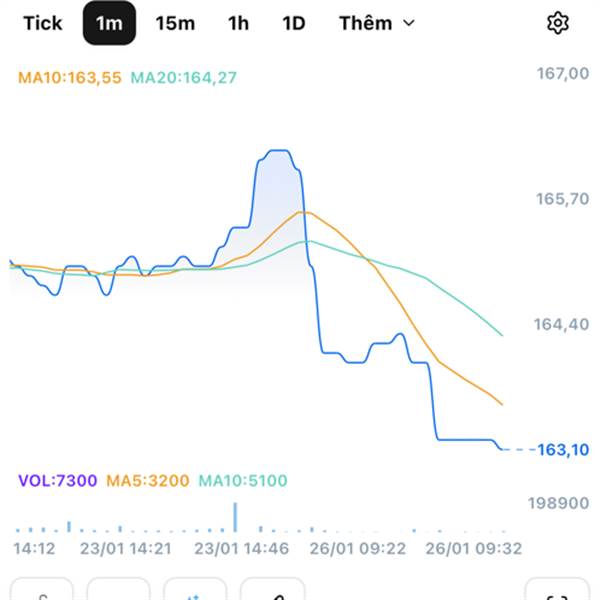
Task: Switch to the Tick chart tab
Action: (x=43, y=23)
